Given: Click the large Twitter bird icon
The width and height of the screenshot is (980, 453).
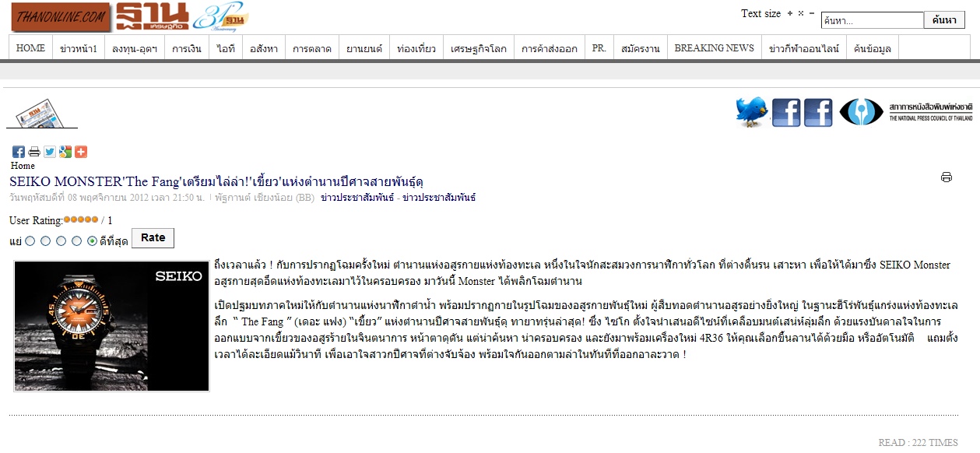Looking at the screenshot, I should click(752, 112).
